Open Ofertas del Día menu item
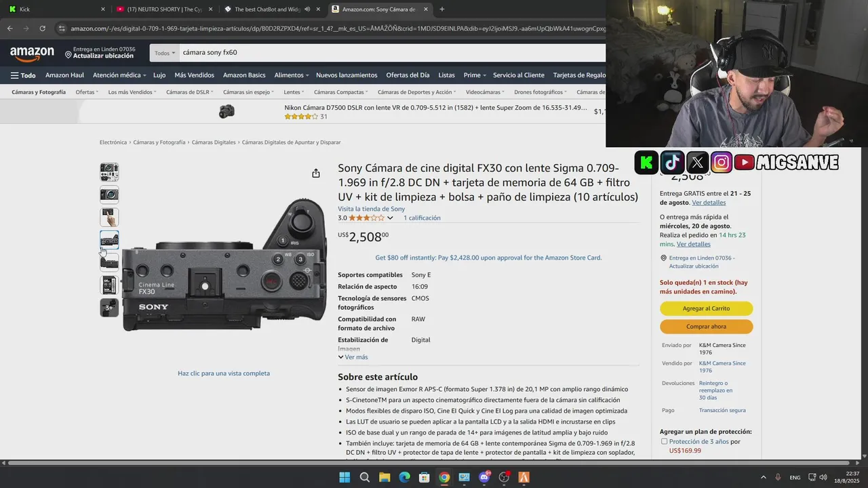The image size is (868, 488). pos(408,75)
